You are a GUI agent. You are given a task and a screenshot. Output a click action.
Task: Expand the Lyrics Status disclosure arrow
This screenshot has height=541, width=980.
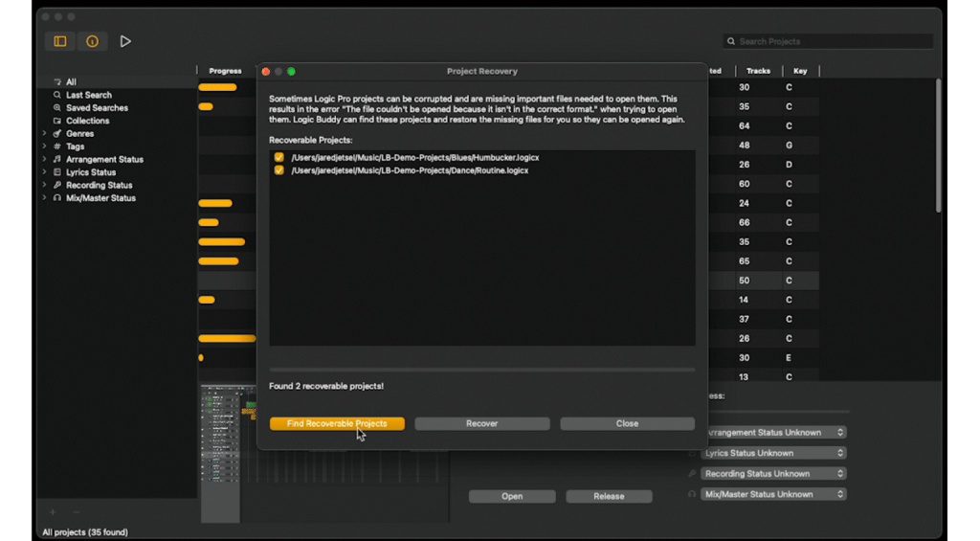point(44,172)
